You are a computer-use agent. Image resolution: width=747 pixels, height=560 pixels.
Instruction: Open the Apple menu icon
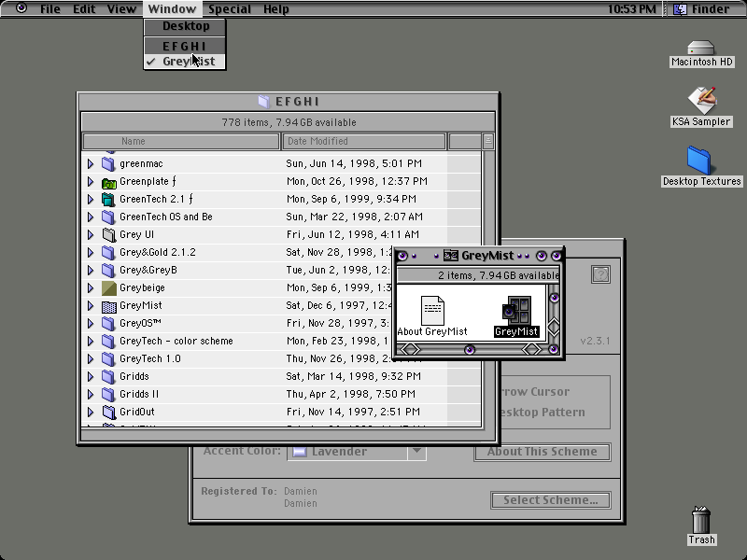(21, 8)
